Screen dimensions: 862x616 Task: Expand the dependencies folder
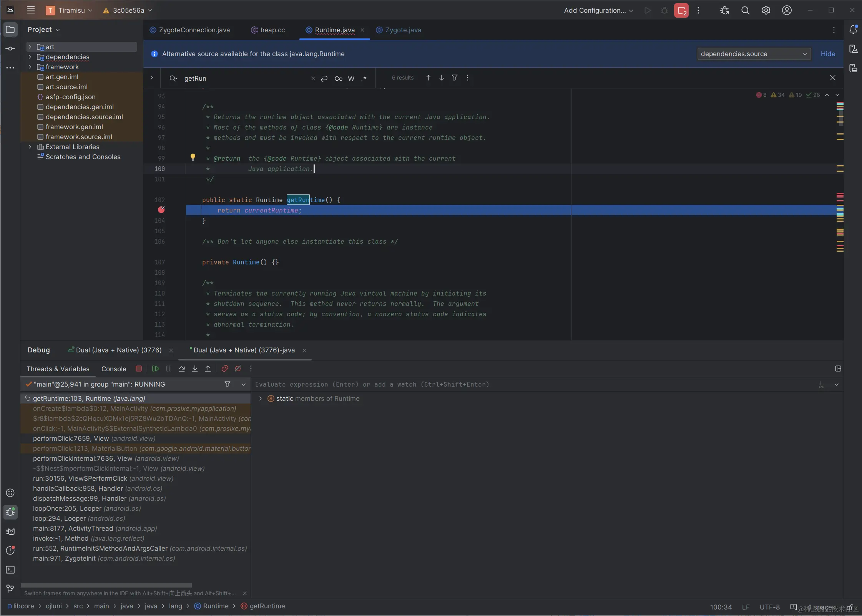[30, 57]
